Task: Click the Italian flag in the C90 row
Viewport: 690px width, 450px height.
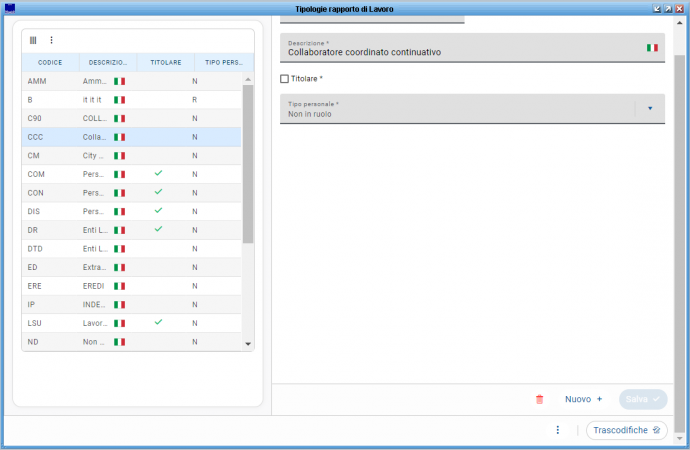Action: (119, 118)
